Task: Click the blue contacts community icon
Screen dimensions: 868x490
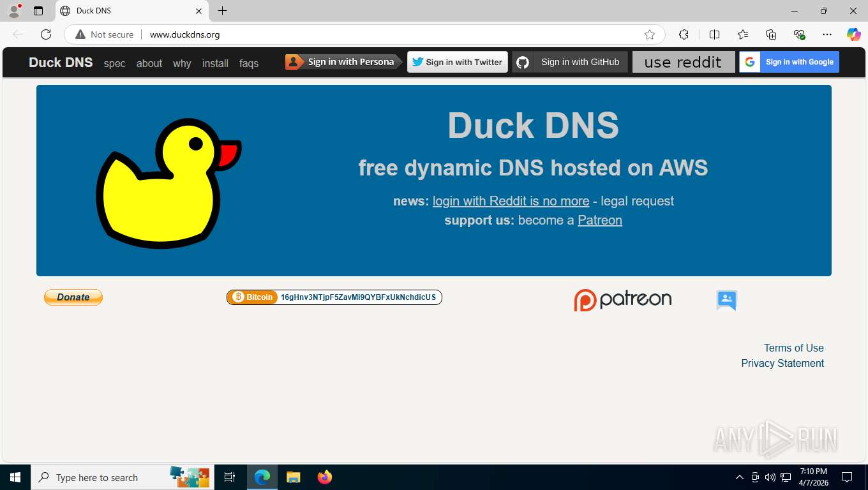Action: [x=727, y=300]
